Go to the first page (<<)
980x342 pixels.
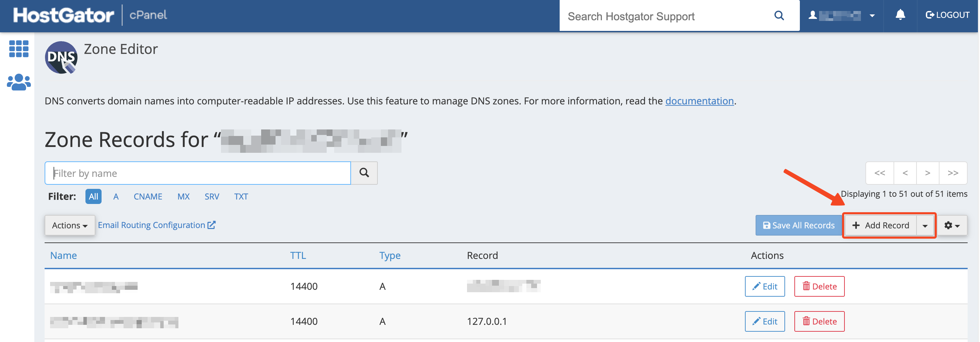(x=879, y=173)
